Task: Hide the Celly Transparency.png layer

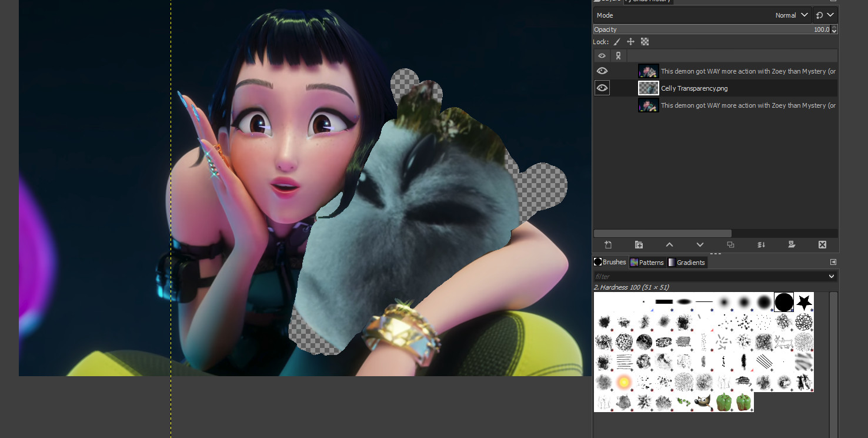Action: [602, 88]
